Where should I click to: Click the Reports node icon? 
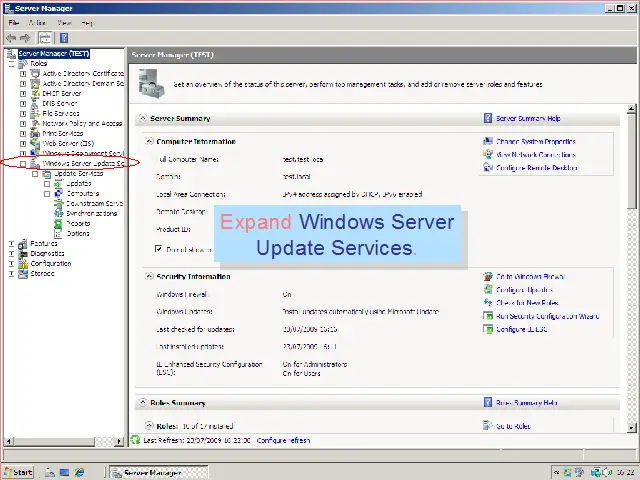(59, 224)
